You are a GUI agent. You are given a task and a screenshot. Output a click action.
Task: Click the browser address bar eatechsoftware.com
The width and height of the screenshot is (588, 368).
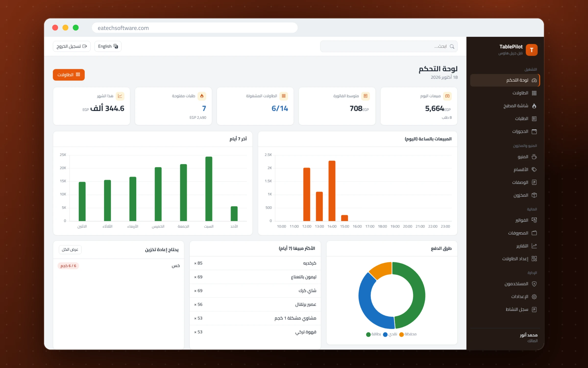click(195, 28)
